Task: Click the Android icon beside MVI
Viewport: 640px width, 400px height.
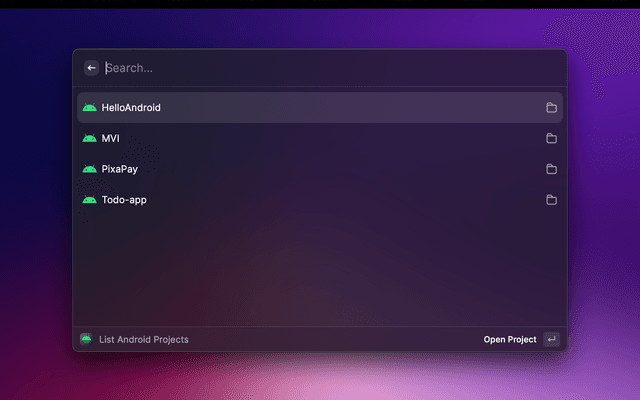Action: click(x=89, y=139)
